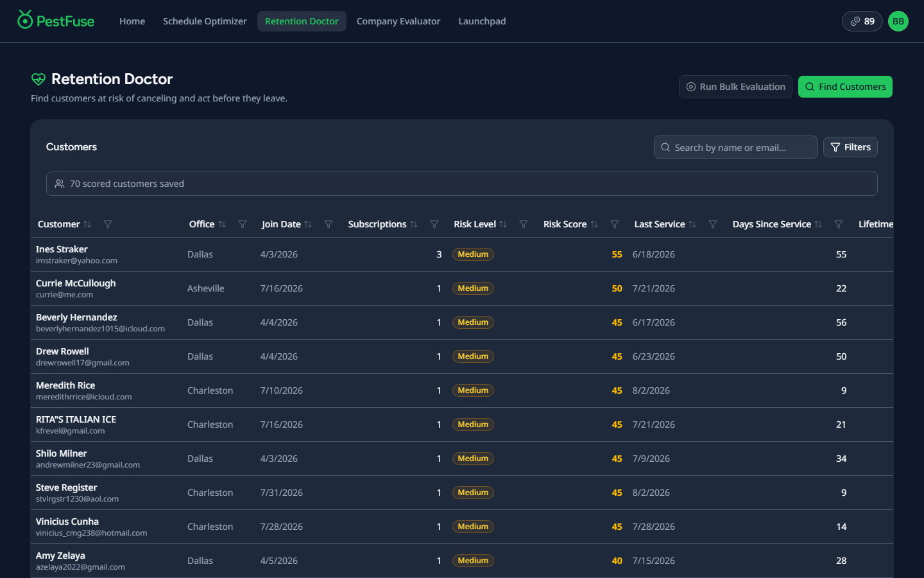Open Schedule Optimizer tab
The width and height of the screenshot is (924, 578).
pos(205,21)
